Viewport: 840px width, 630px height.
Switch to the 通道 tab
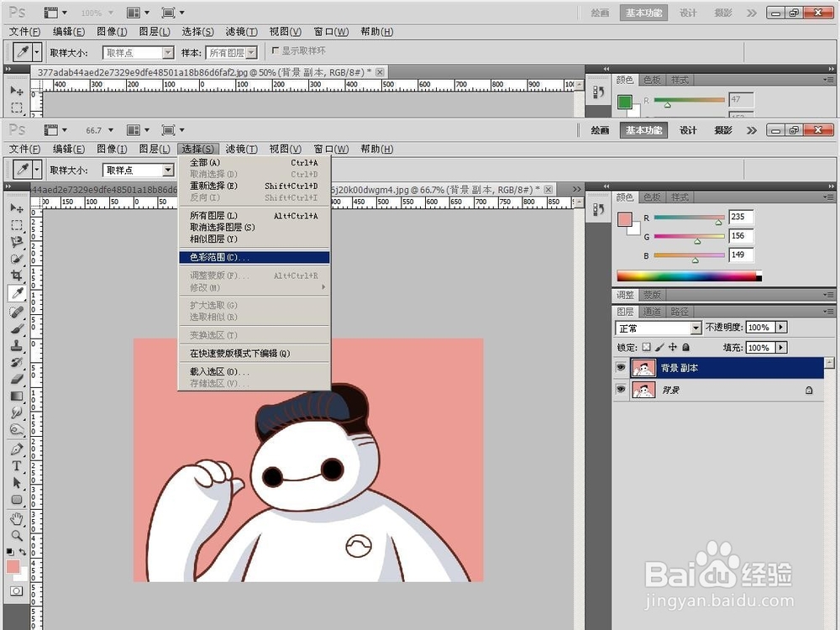coord(652,312)
